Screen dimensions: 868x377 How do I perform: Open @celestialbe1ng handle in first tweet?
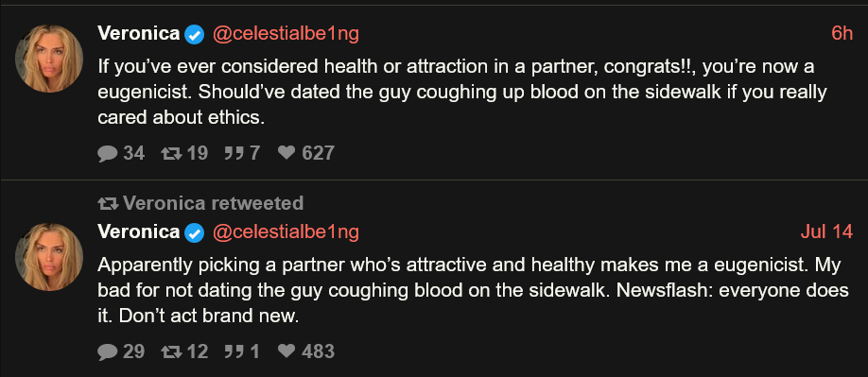click(286, 34)
